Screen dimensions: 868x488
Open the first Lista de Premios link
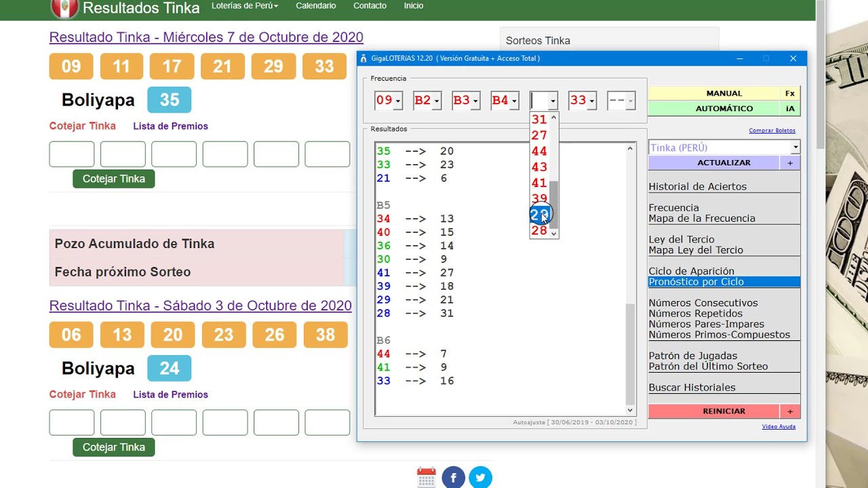tap(170, 126)
